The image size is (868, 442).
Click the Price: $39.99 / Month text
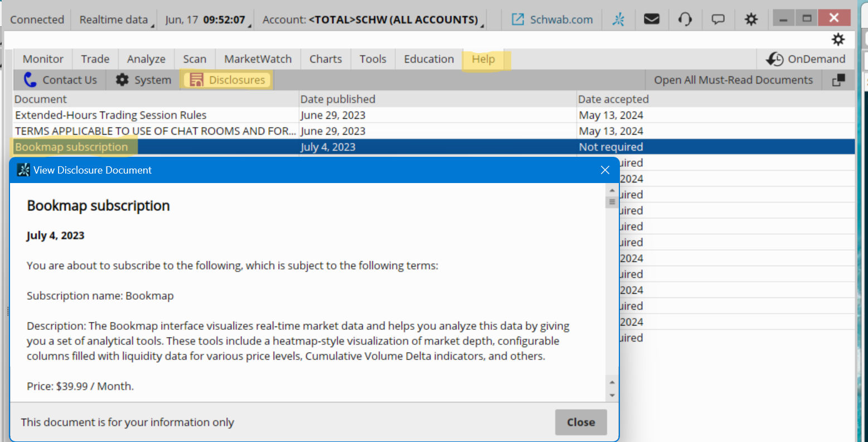point(80,386)
